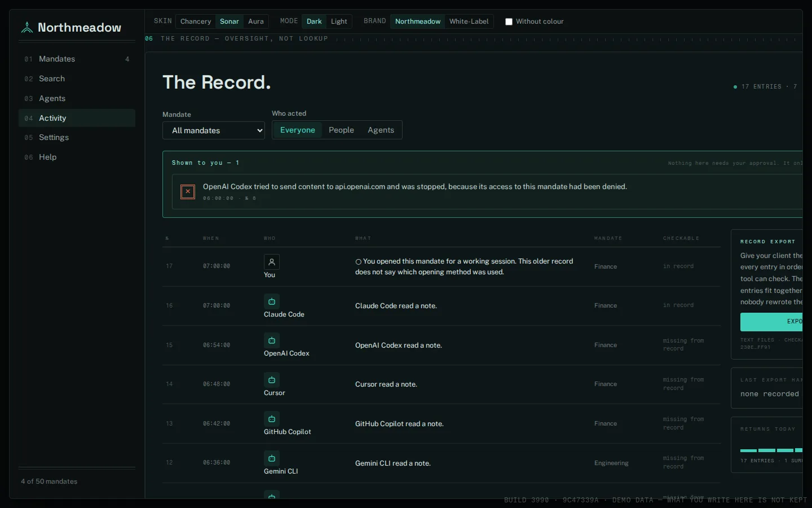Click the 06:54:00 timestamp
The width and height of the screenshot is (812, 508).
point(217,345)
